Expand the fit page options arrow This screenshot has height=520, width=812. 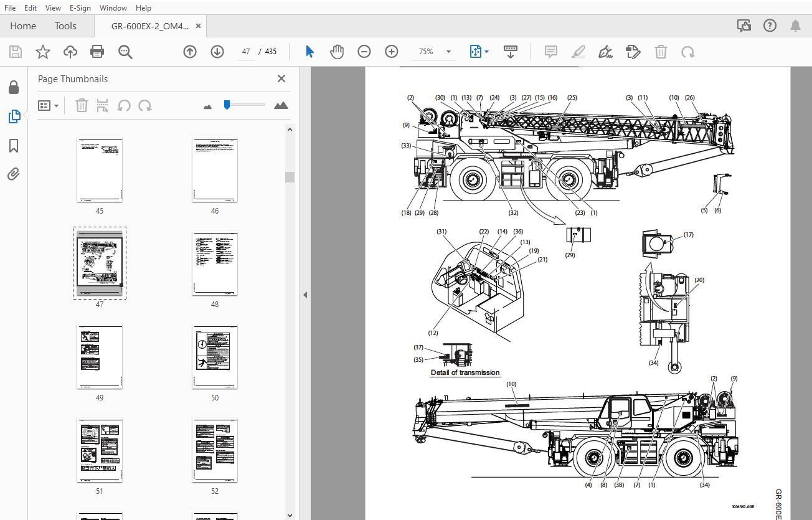[487, 52]
